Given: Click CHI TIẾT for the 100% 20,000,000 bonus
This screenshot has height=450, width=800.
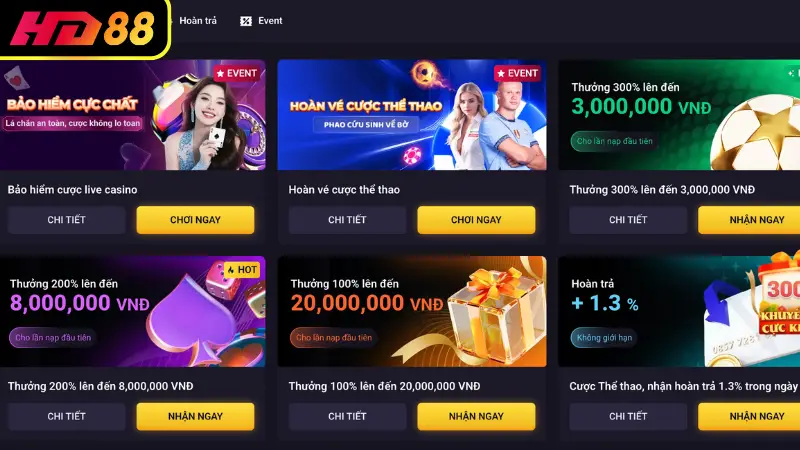Looking at the screenshot, I should [347, 416].
